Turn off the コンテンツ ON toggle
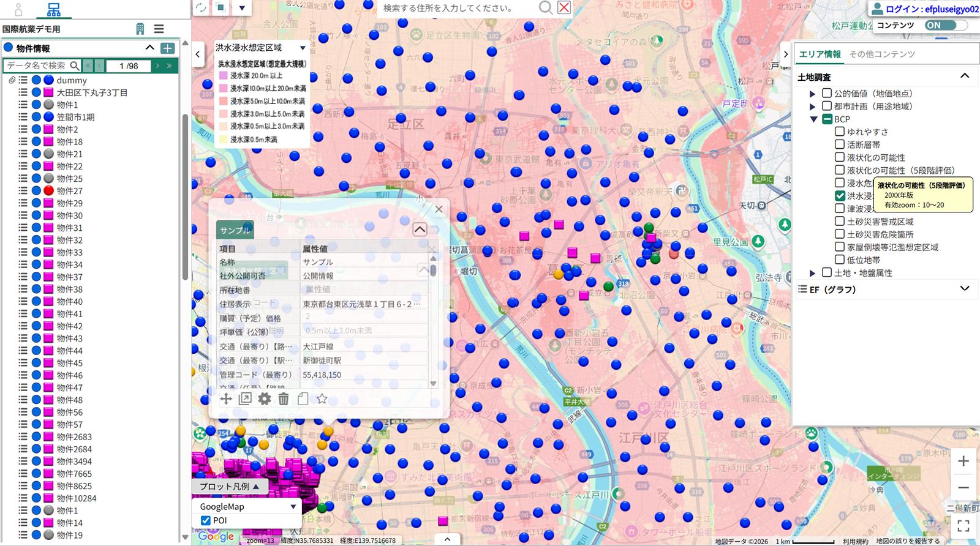The width and height of the screenshot is (980, 546). tap(945, 25)
